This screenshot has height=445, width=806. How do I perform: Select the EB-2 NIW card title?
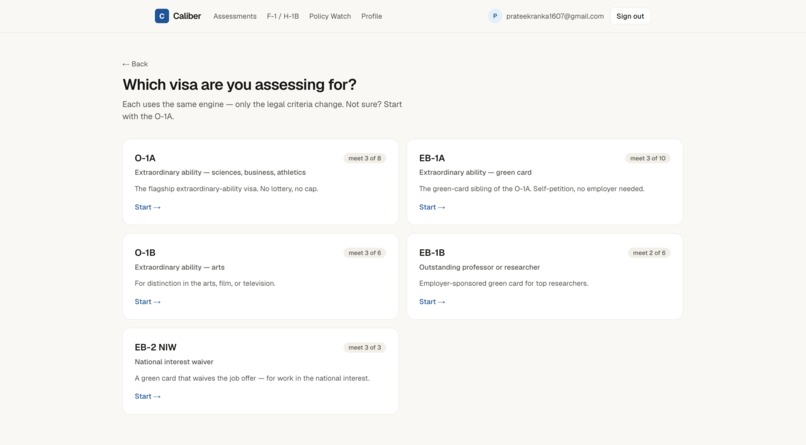(x=155, y=347)
